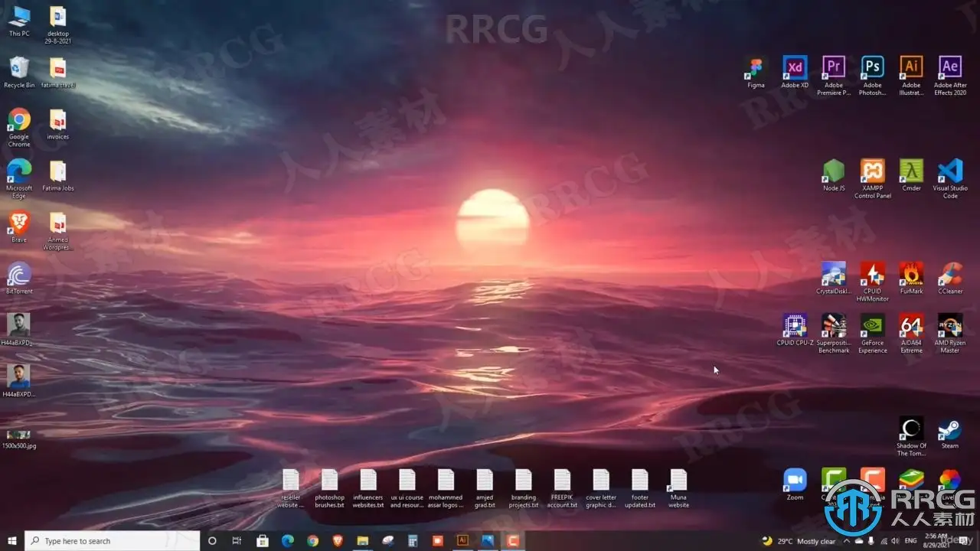Screen dimensions: 980x551
Task: Select the Shadow Of The Tomb Raider shortcut
Action: coord(911,436)
